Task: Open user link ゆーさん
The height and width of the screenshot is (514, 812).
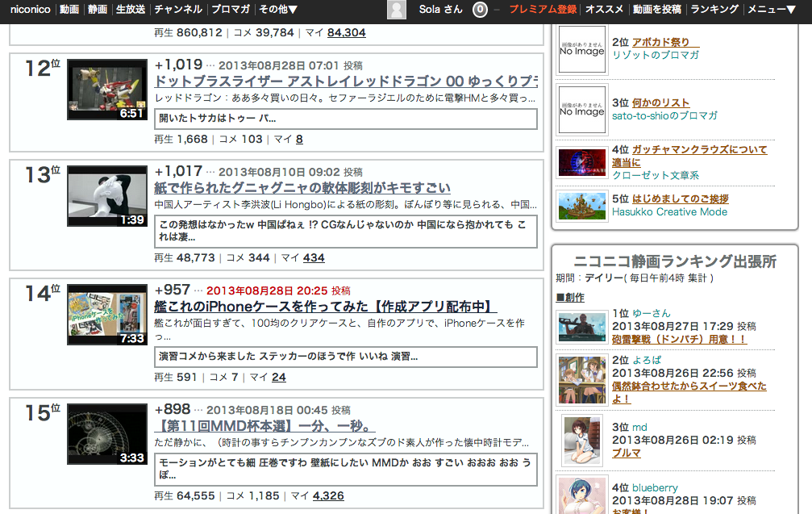Action: [x=651, y=313]
